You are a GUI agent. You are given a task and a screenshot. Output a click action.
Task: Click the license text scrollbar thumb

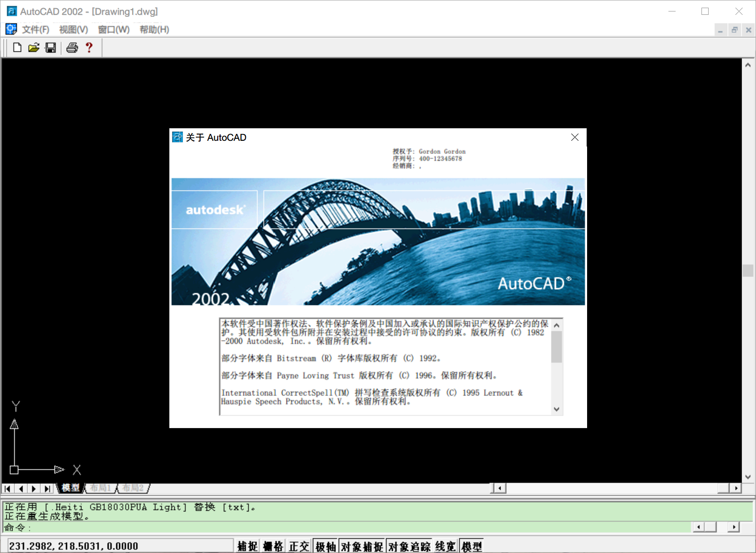pyautogui.click(x=556, y=347)
